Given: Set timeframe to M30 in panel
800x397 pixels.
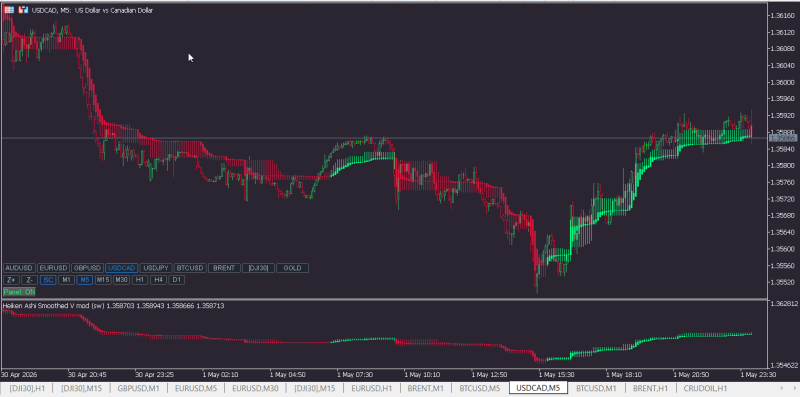Looking at the screenshot, I should coord(121,280).
